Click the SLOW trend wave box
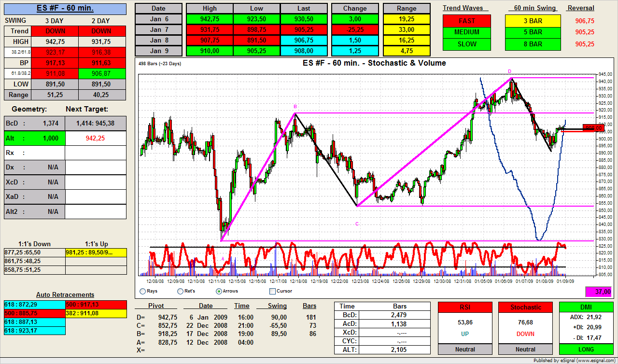This screenshot has width=618, height=364. click(x=466, y=44)
